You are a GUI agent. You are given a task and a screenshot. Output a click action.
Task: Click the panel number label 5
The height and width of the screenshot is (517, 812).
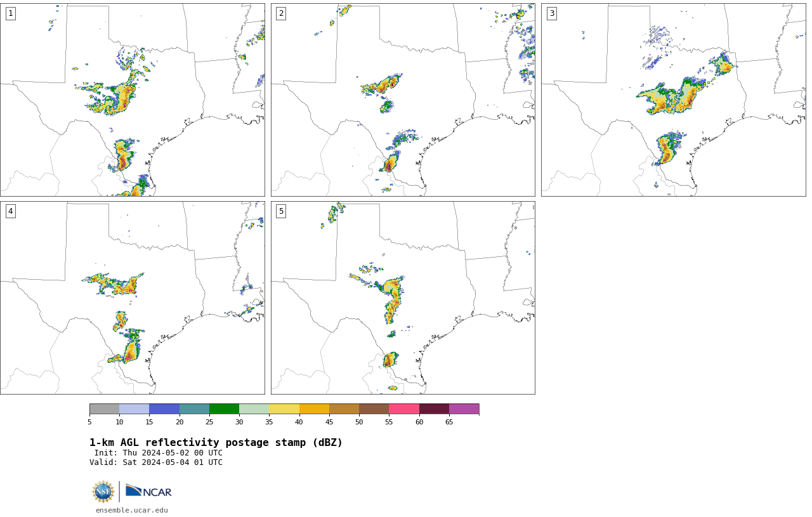pos(281,211)
